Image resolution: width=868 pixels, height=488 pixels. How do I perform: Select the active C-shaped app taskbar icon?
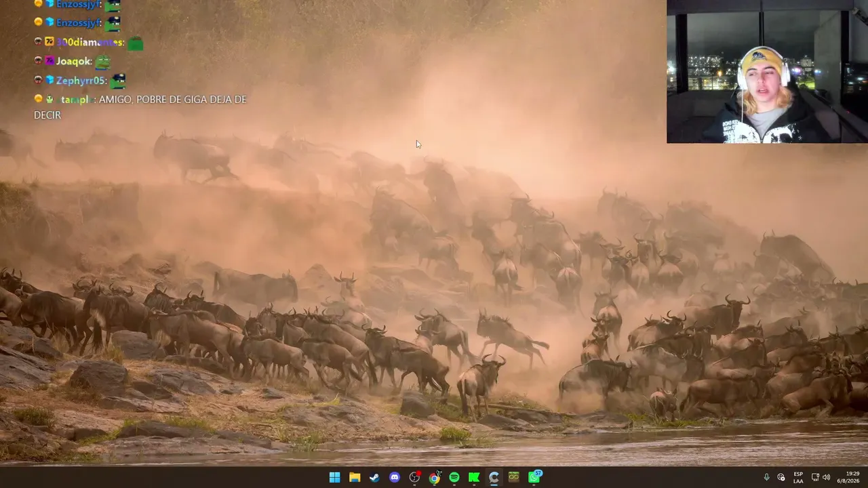point(494,477)
